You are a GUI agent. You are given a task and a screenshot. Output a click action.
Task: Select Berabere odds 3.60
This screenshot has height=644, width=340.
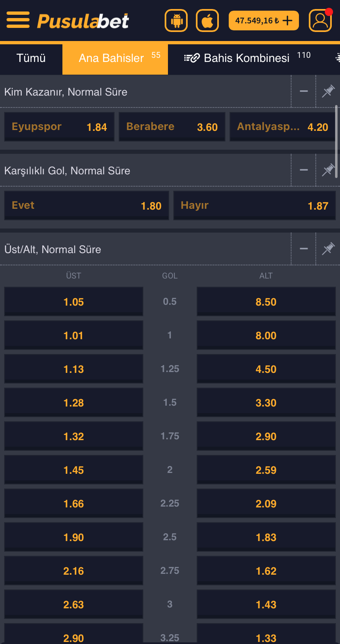[x=172, y=127]
